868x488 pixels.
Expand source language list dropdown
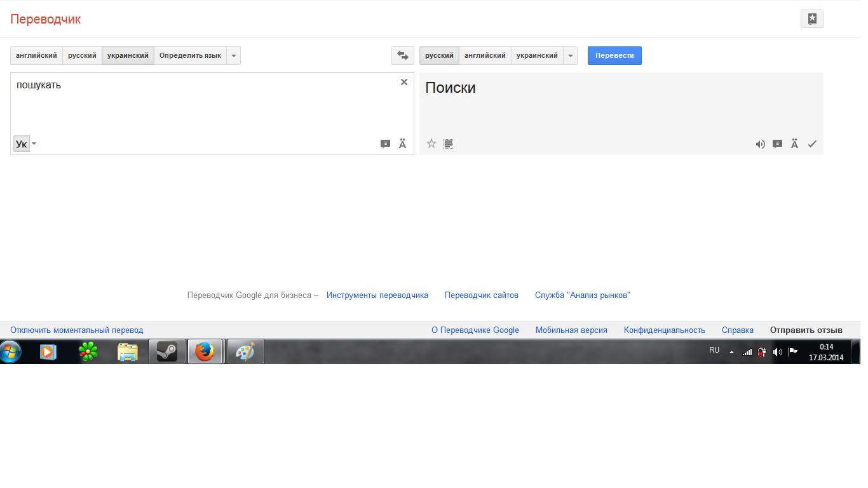click(x=234, y=56)
